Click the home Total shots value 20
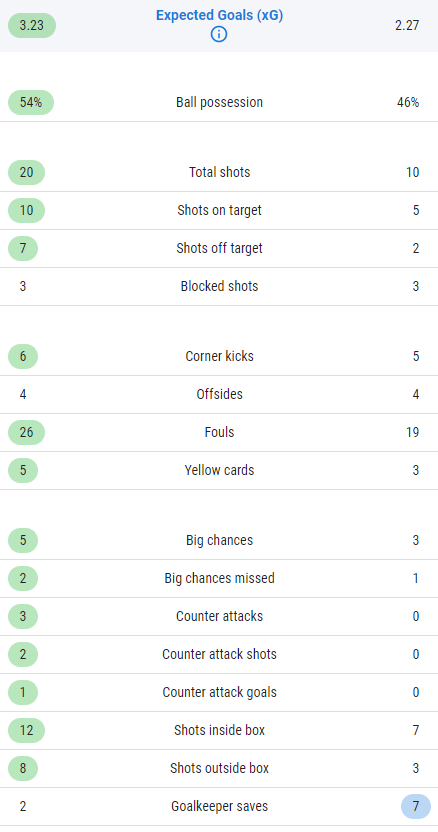The image size is (438, 832). point(27,172)
